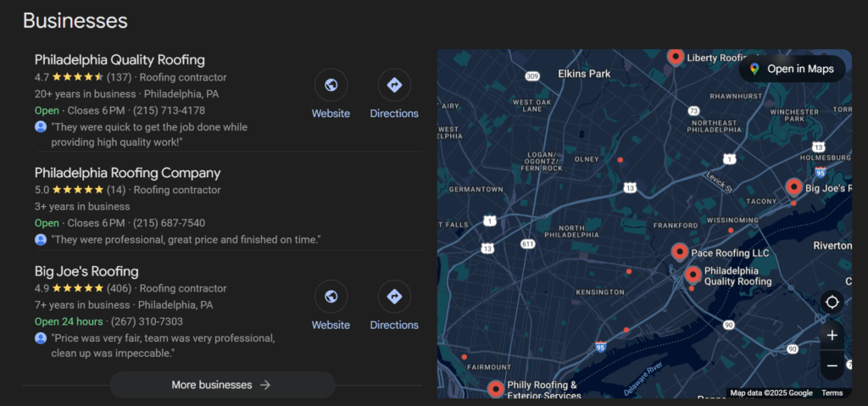Screen dimensions: 868x406
Task: Click Map data ©2025 Google text
Action: pyautogui.click(x=771, y=392)
